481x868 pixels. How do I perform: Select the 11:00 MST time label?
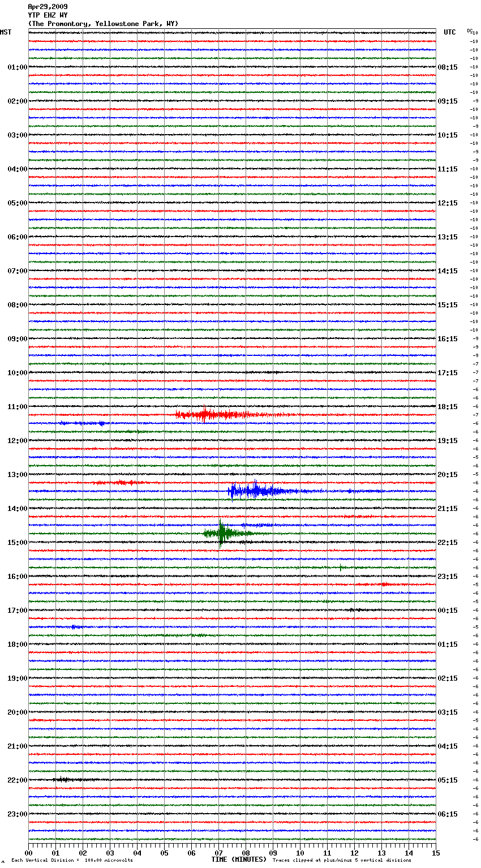[x=18, y=407]
